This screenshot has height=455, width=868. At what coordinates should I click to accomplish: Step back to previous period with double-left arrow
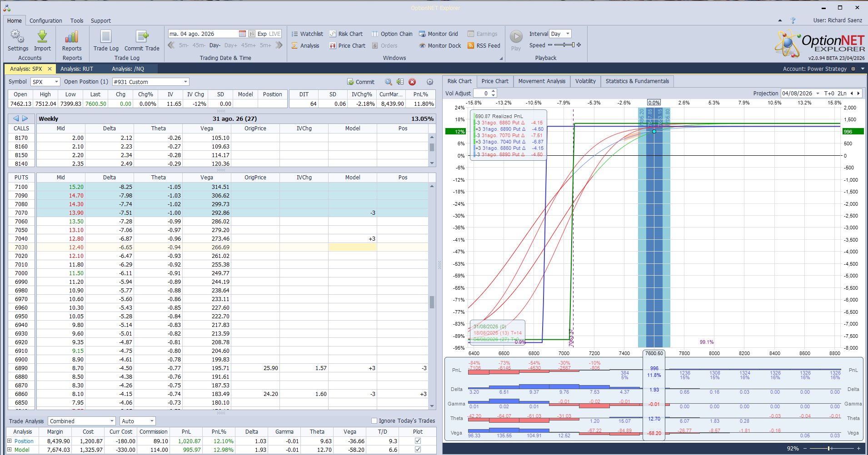[x=171, y=45]
